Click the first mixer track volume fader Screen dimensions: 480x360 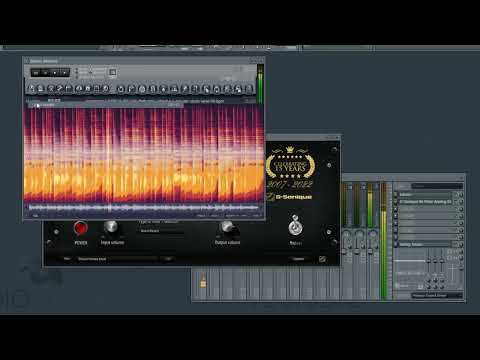344,251
